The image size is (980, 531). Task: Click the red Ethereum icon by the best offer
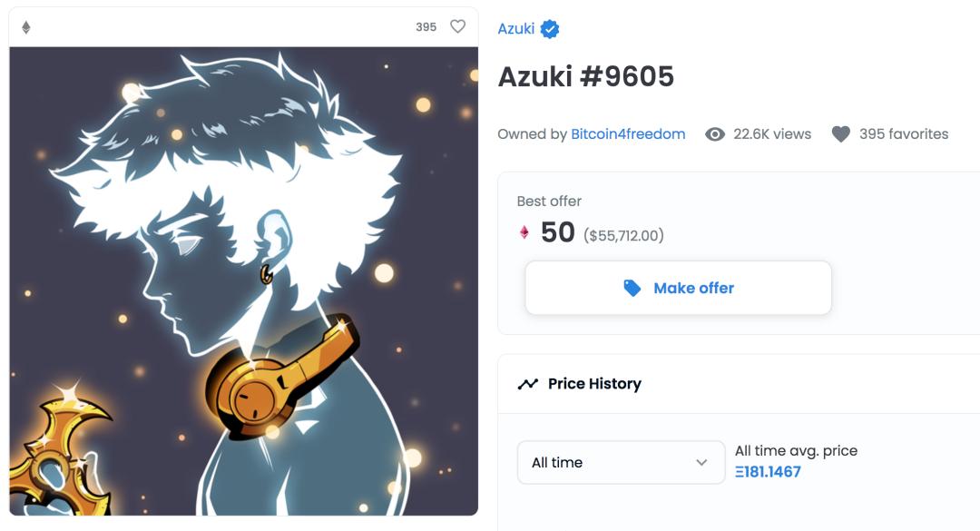click(524, 232)
